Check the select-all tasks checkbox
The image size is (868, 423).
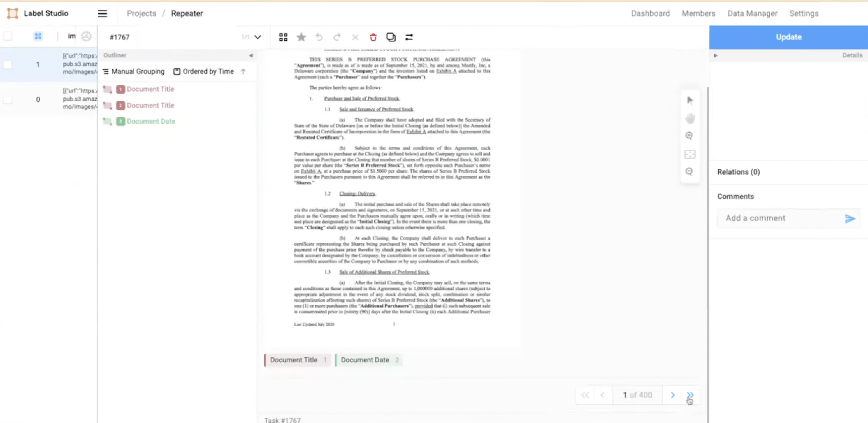tap(8, 36)
